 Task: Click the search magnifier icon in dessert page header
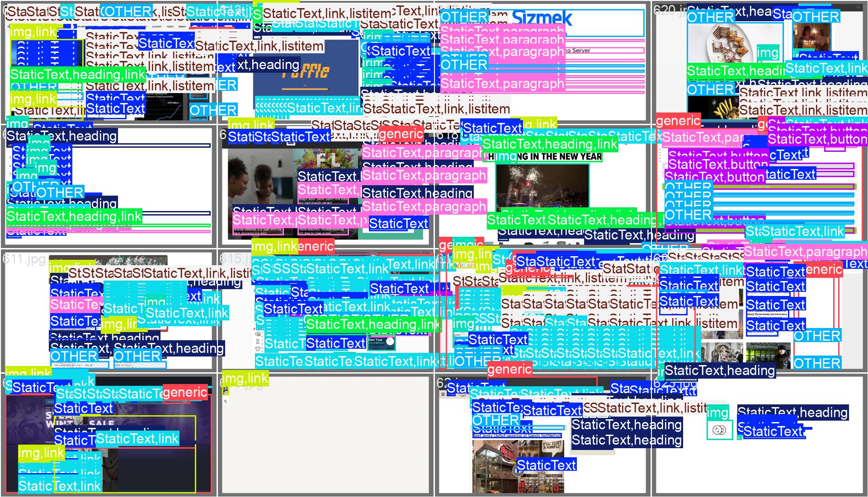pyautogui.click(x=858, y=8)
